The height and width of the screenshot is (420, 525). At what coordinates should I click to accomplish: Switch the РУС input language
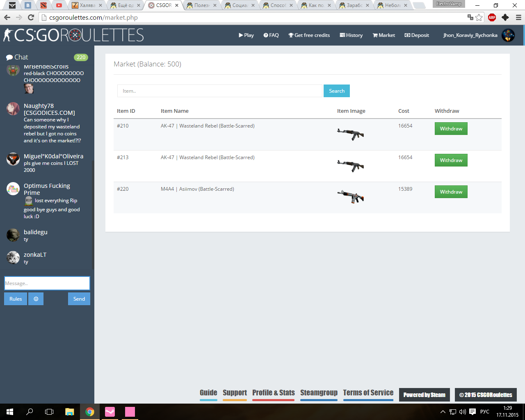485,412
